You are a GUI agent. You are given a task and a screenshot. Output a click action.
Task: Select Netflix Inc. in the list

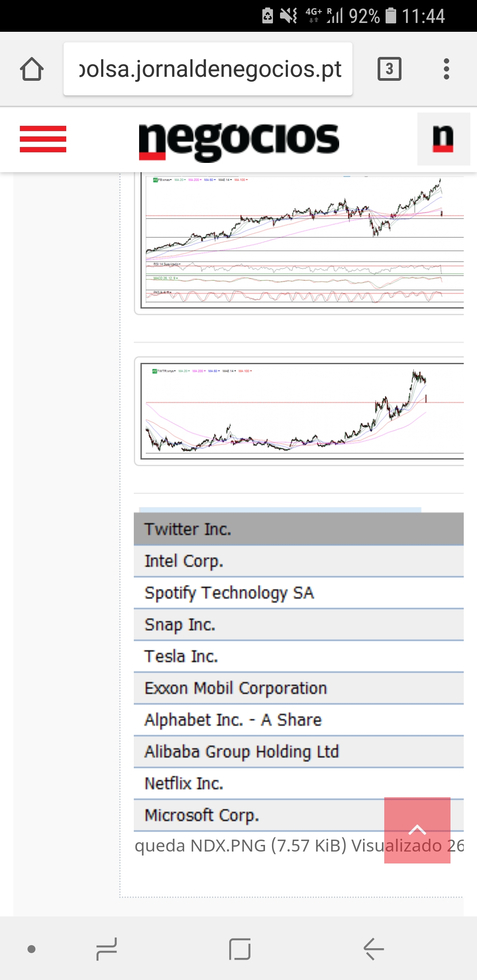tap(184, 784)
